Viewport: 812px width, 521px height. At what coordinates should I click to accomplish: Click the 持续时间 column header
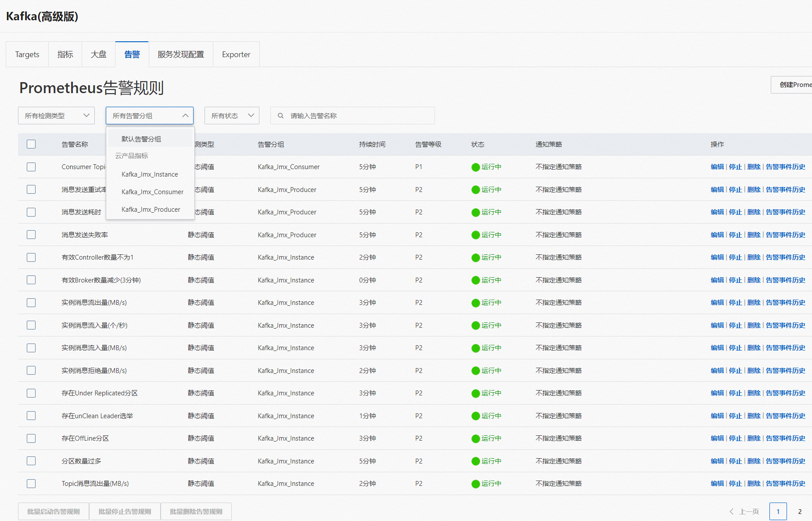[372, 145]
